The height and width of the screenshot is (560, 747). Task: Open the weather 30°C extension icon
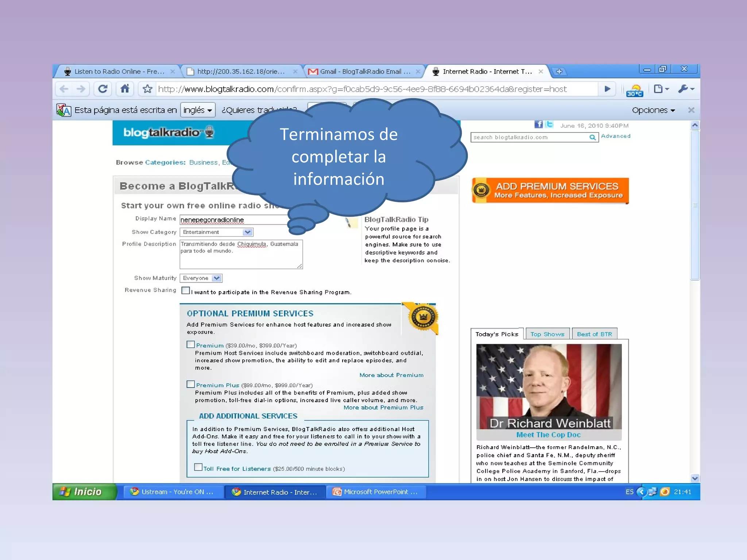[x=635, y=90]
